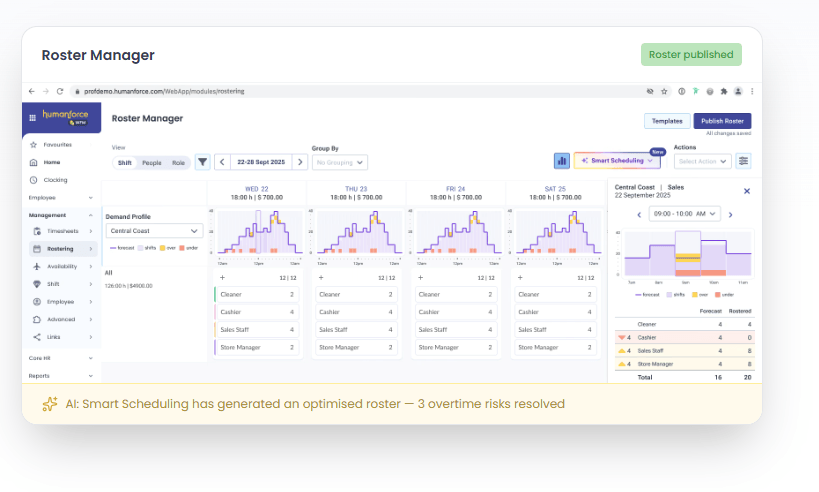Click the Shift diamond icon in the sidebar
819x492 pixels.
(37, 284)
